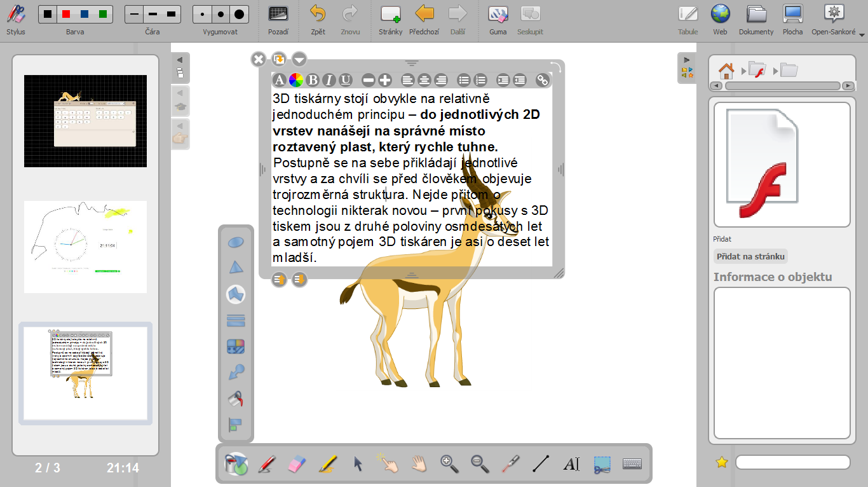Open the clock page thumbnail
Viewport: 868px width, 487px height.
pos(85,247)
